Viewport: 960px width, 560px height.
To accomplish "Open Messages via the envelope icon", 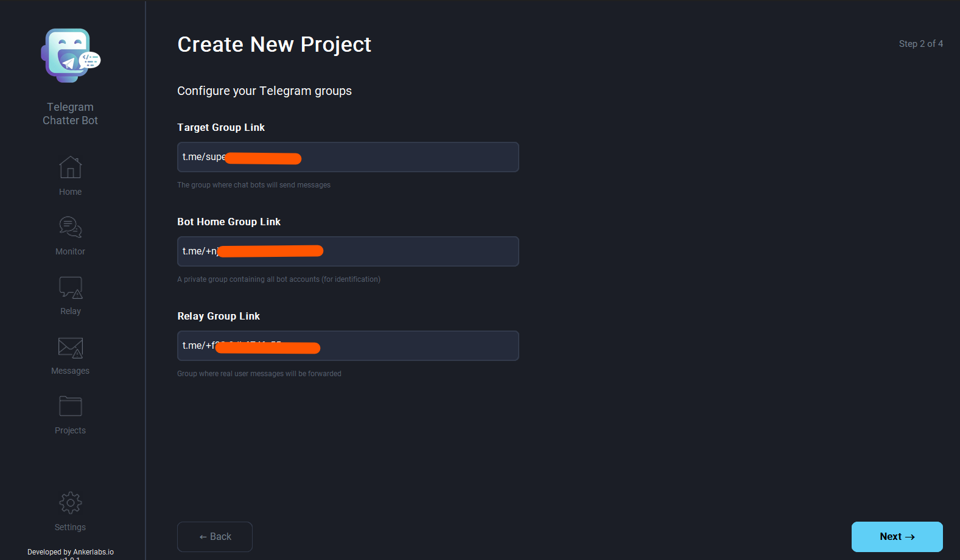I will click(70, 347).
